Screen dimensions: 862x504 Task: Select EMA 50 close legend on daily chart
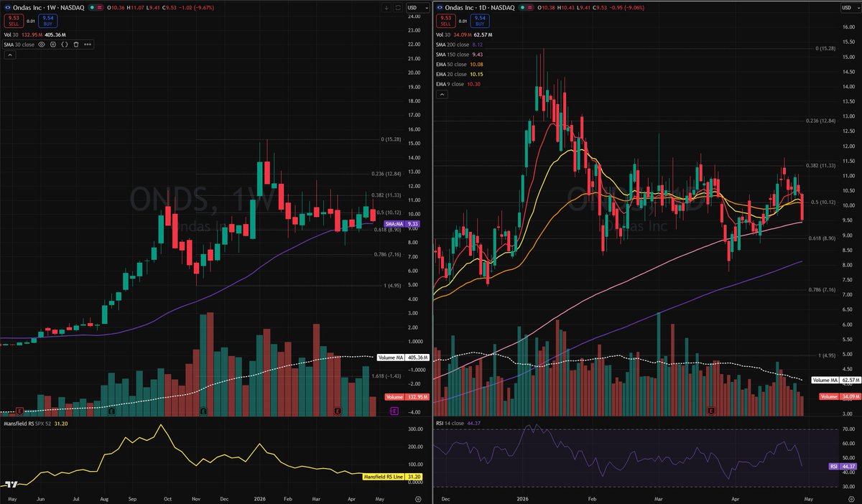[452, 64]
